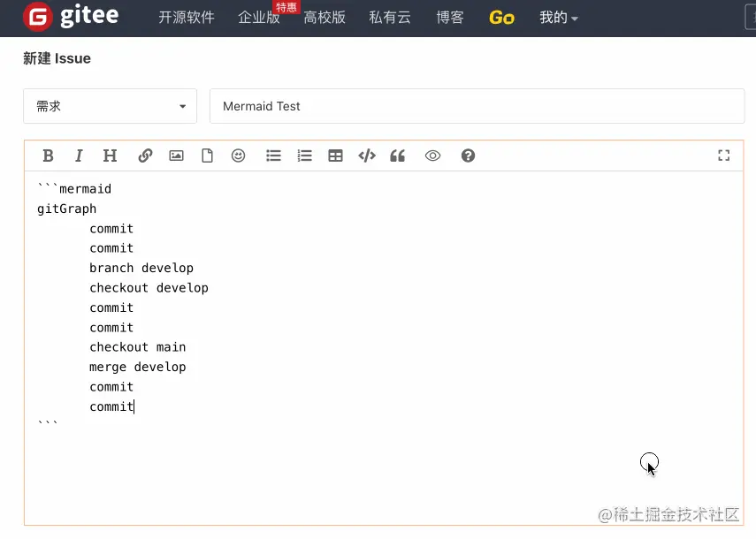Click the 新建 Issue page heading
This screenshot has width=756, height=539.
(x=57, y=58)
